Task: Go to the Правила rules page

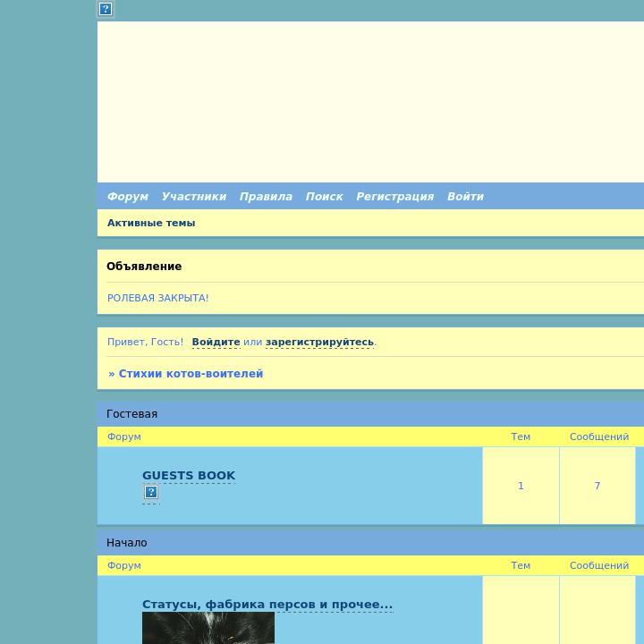Action: (x=266, y=196)
